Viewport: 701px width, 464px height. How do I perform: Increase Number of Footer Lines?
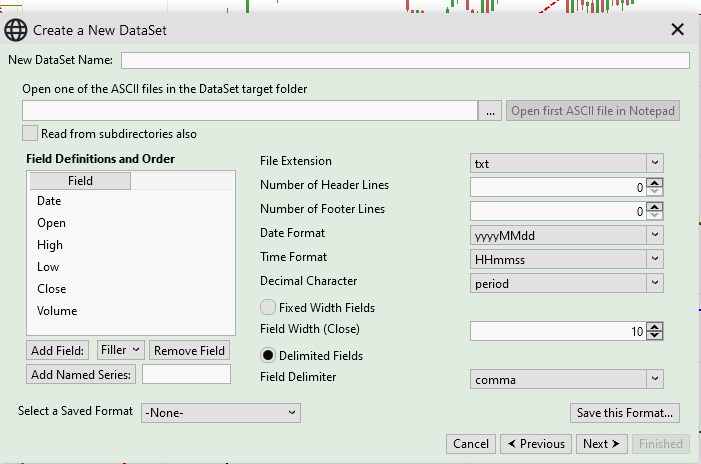click(x=655, y=207)
